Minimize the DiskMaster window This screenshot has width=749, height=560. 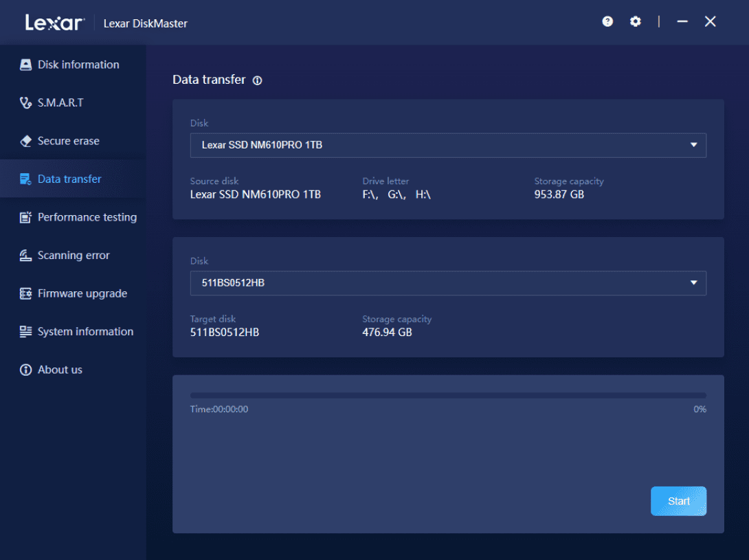coord(682,21)
